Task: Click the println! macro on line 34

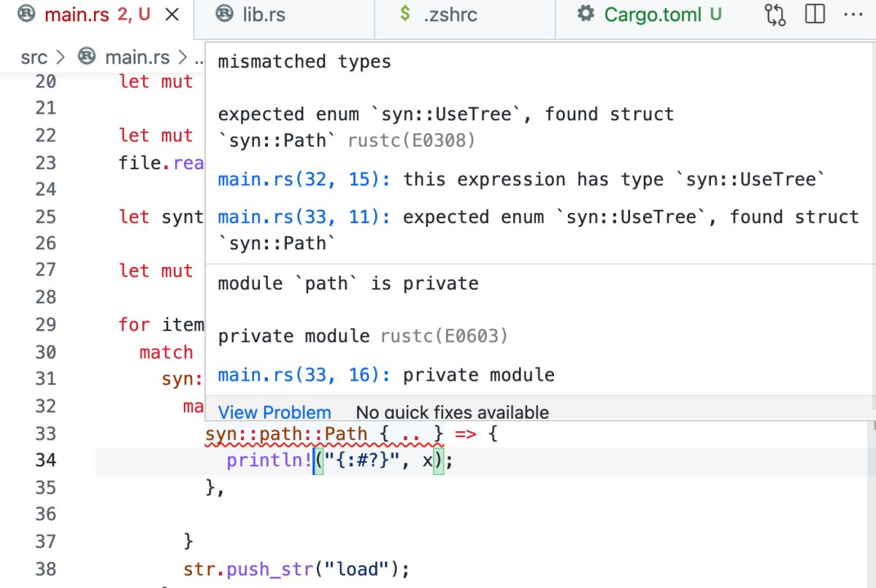Action: [269, 460]
